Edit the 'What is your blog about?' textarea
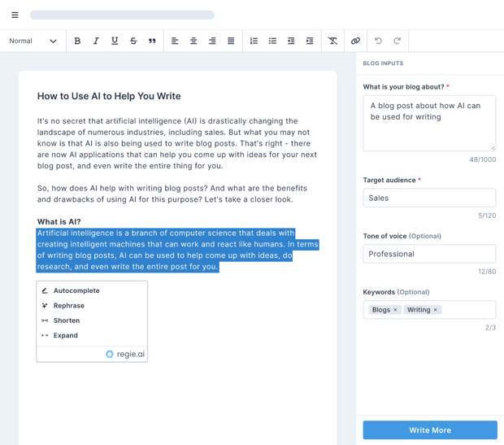 coord(429,123)
